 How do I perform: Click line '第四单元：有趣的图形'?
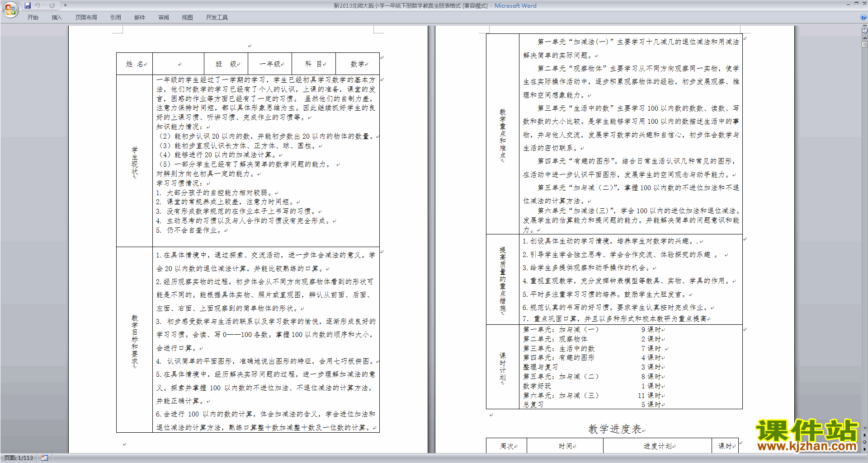click(x=559, y=358)
